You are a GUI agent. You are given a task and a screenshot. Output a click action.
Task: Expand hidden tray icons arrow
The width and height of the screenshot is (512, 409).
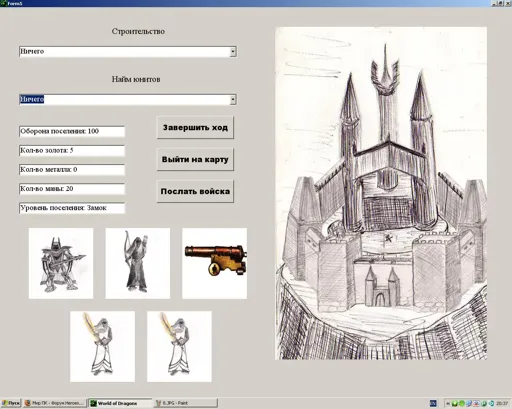(448, 403)
